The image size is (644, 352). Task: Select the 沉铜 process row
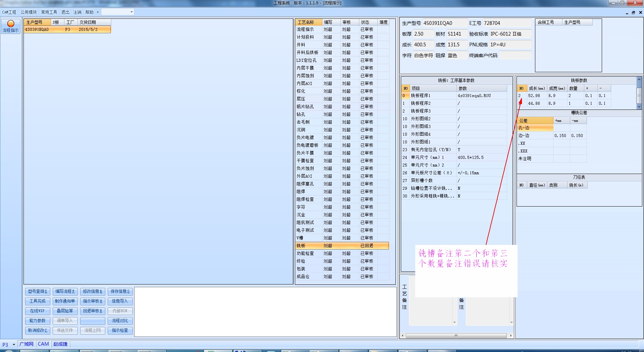(x=342, y=130)
